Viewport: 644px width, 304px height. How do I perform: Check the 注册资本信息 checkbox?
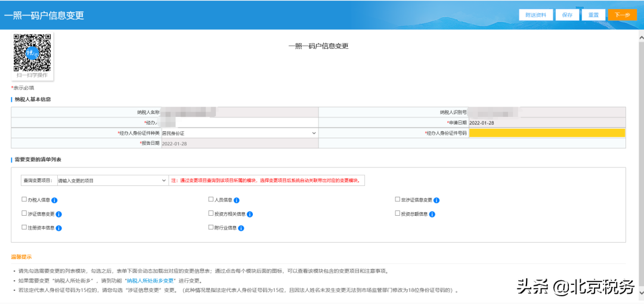pos(24,227)
